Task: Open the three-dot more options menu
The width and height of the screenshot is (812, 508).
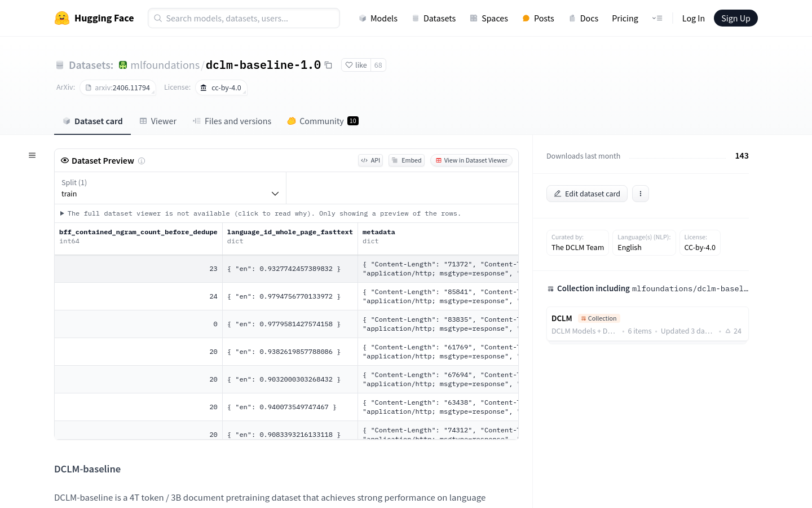Action: point(641,194)
